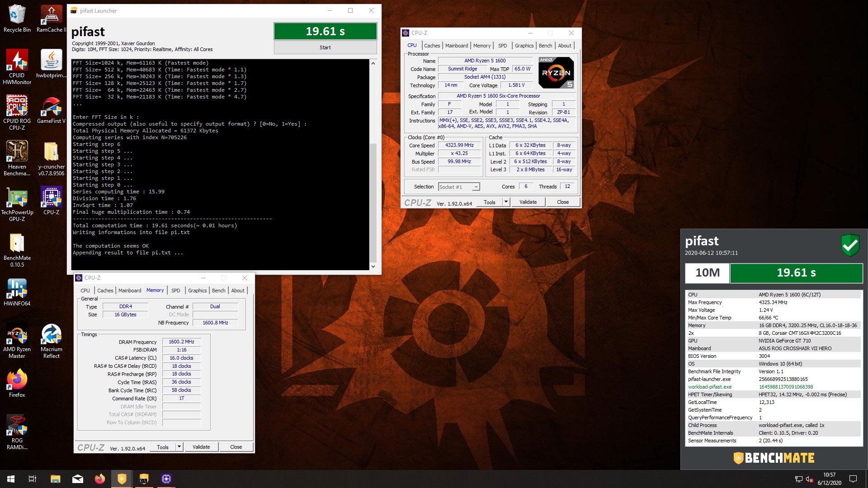The image size is (868, 488).
Task: Switch to CPU-Z taskbar icon
Action: (166, 479)
